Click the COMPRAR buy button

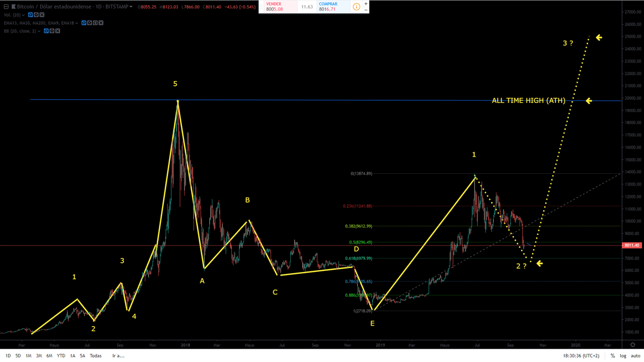click(x=333, y=6)
